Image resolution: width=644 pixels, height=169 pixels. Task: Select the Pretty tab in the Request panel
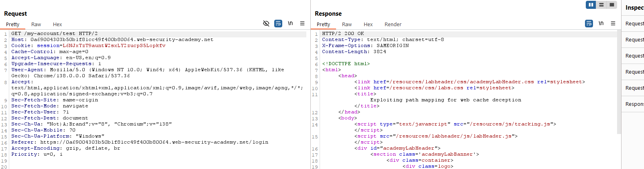click(12, 25)
